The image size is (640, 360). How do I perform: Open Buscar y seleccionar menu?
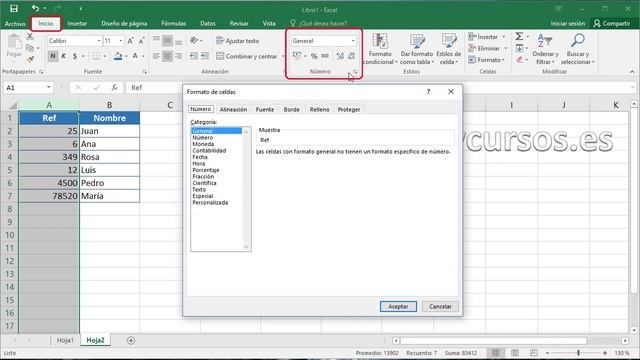[x=578, y=49]
